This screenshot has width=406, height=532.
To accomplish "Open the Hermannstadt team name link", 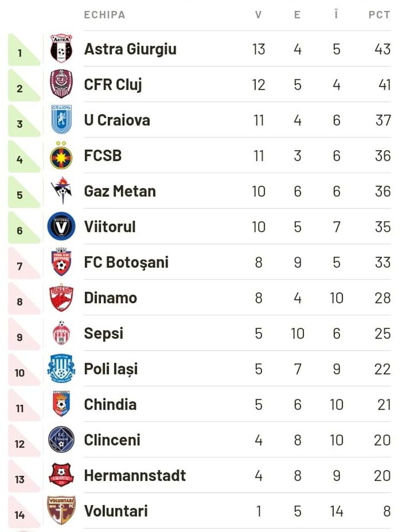I will [x=135, y=475].
